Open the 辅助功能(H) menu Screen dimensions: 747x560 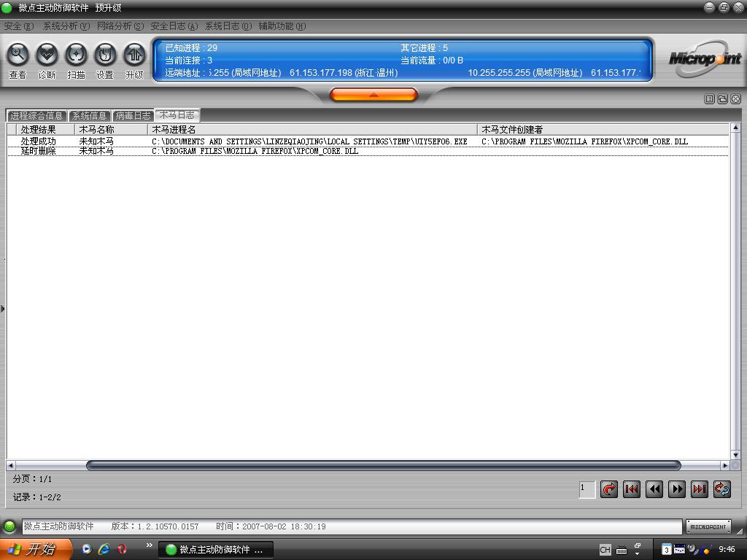click(x=282, y=26)
